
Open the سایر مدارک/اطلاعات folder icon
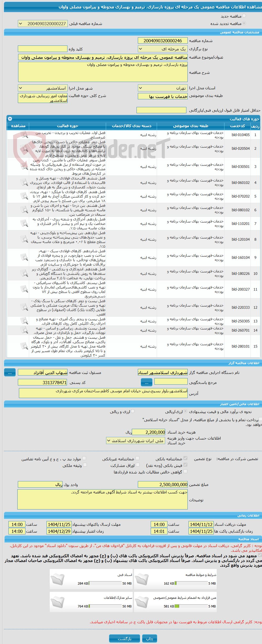click(57, 602)
